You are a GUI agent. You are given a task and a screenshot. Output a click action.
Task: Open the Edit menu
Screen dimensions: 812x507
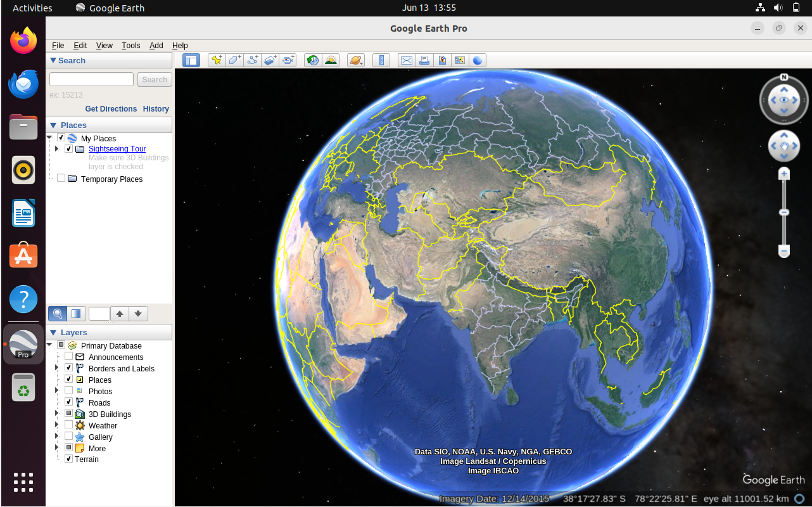pos(80,46)
